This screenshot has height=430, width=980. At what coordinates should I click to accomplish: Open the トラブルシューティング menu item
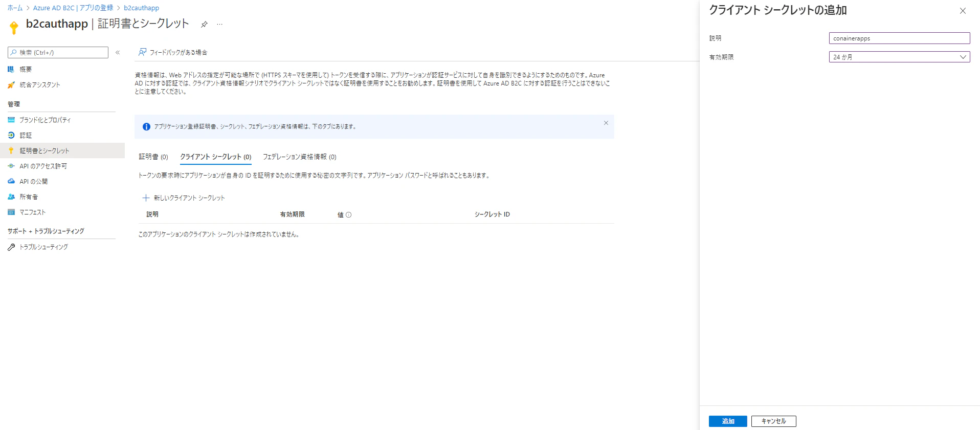click(x=43, y=247)
